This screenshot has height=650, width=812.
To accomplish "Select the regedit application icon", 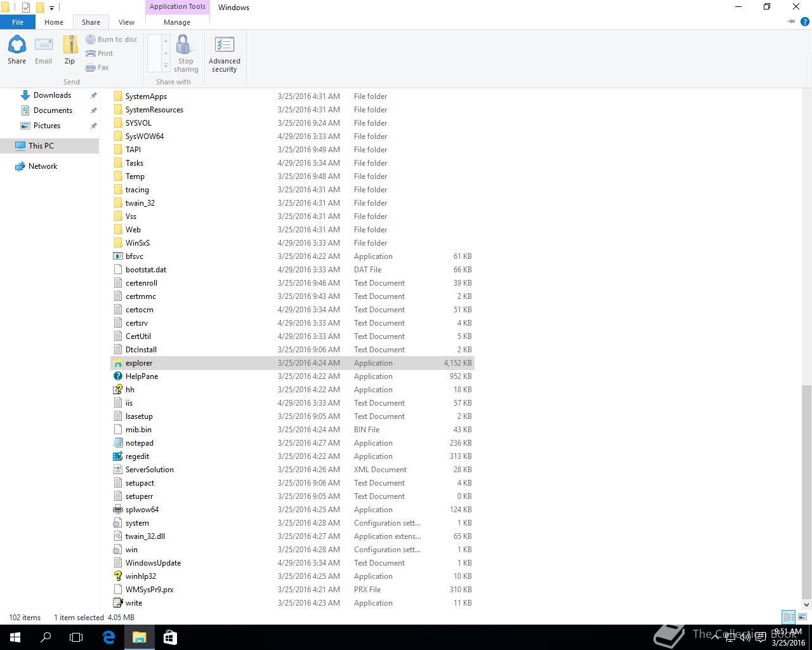I will [118, 456].
